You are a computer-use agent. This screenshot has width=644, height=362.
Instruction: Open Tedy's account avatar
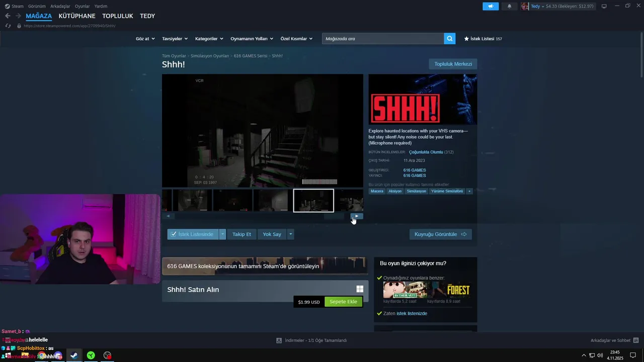click(525, 6)
